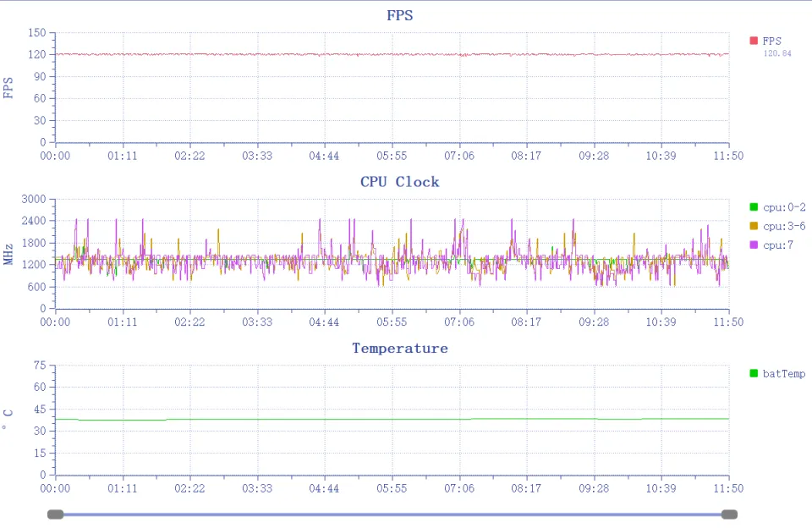Image resolution: width=812 pixels, height=528 pixels.
Task: Click the right handle of the range slider
Action: pyautogui.click(x=729, y=514)
